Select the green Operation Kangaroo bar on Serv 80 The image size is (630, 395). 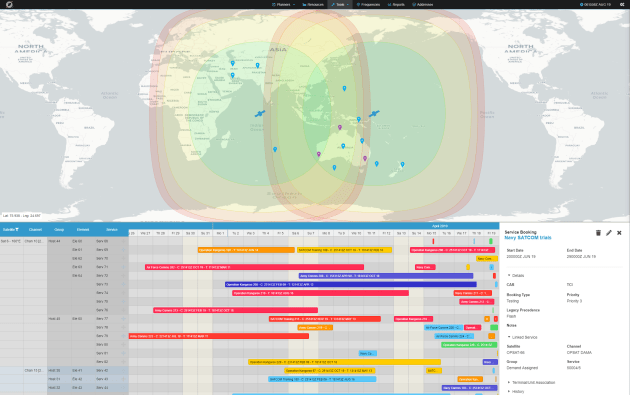pos(469,345)
